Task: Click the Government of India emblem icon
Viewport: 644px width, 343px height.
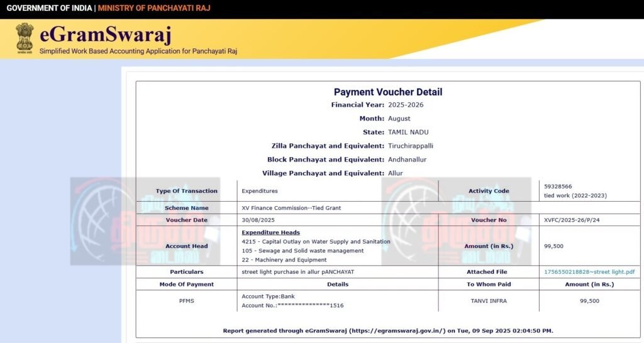Action: pyautogui.click(x=25, y=39)
